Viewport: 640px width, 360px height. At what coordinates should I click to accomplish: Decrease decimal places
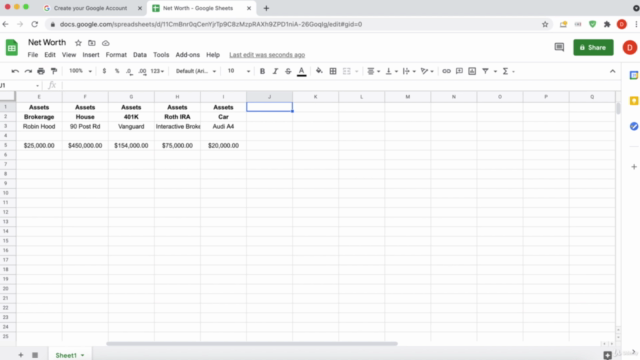129,71
